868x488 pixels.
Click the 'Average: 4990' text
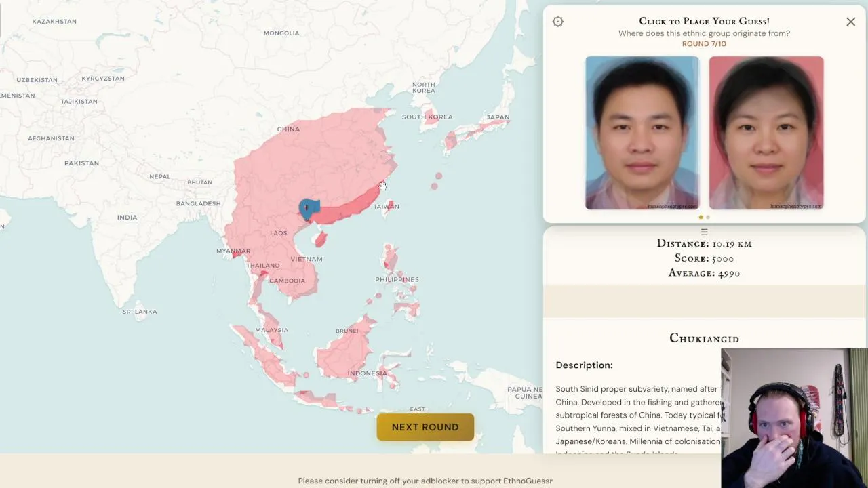click(704, 273)
